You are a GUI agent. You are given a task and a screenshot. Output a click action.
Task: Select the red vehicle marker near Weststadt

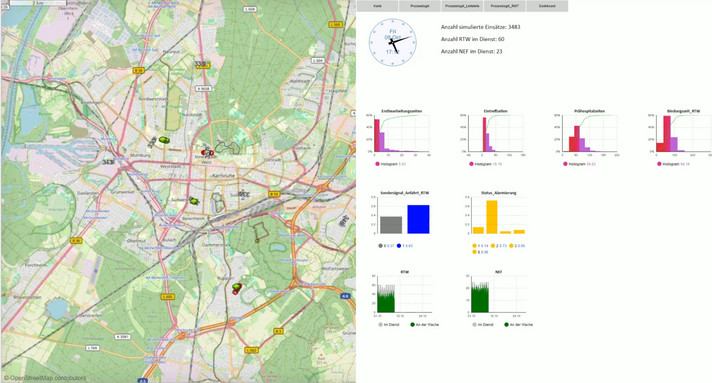coord(207,153)
